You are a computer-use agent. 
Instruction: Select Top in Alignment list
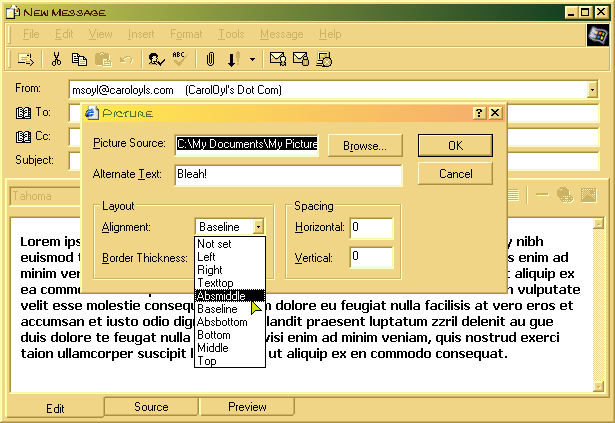(230, 361)
